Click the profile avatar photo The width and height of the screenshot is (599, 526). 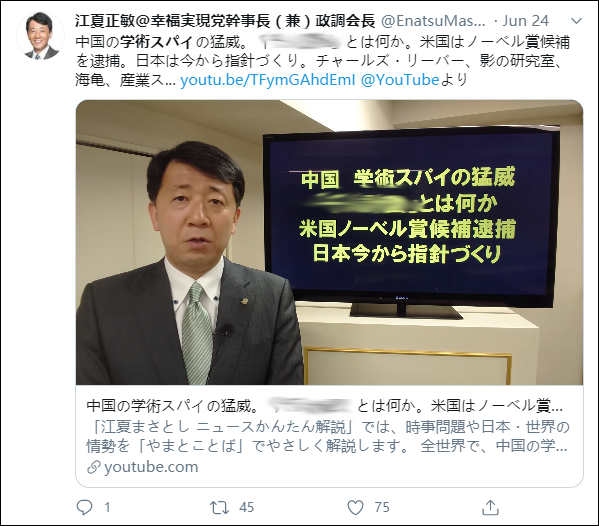click(40, 36)
